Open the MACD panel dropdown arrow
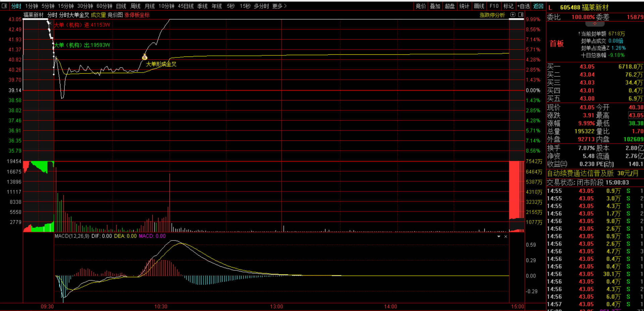 (499, 236)
